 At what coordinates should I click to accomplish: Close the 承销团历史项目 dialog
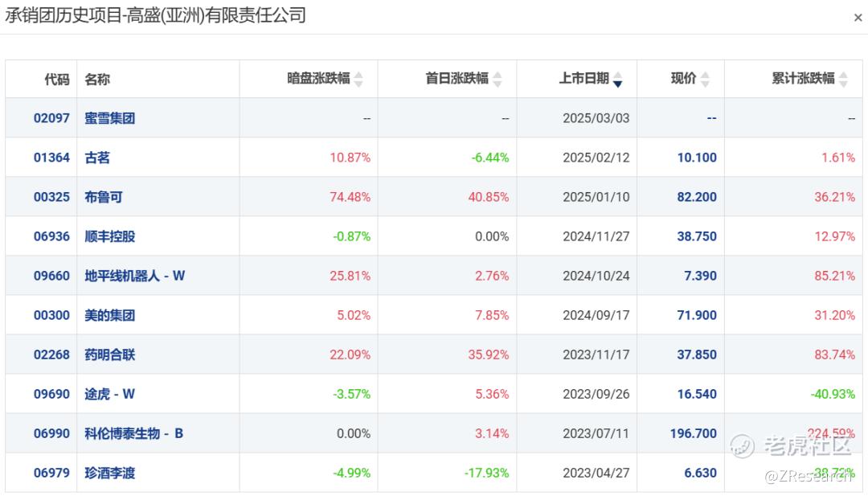pos(858,18)
